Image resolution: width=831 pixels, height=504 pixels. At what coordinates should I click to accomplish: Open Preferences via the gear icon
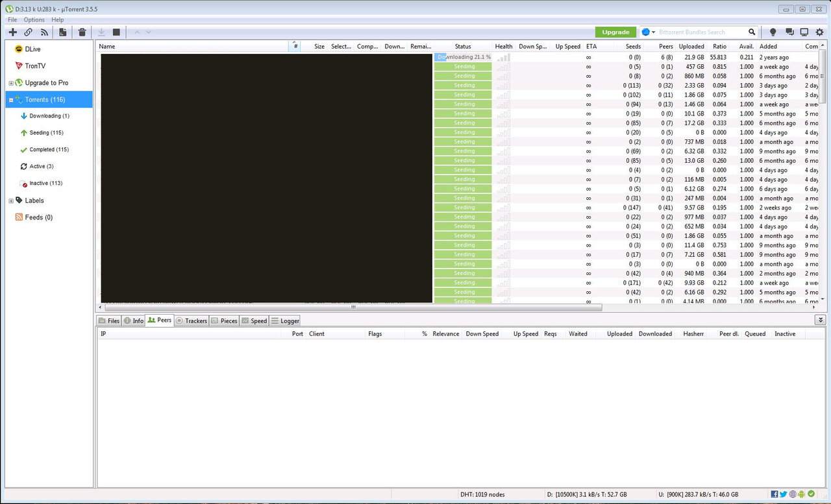coord(819,32)
